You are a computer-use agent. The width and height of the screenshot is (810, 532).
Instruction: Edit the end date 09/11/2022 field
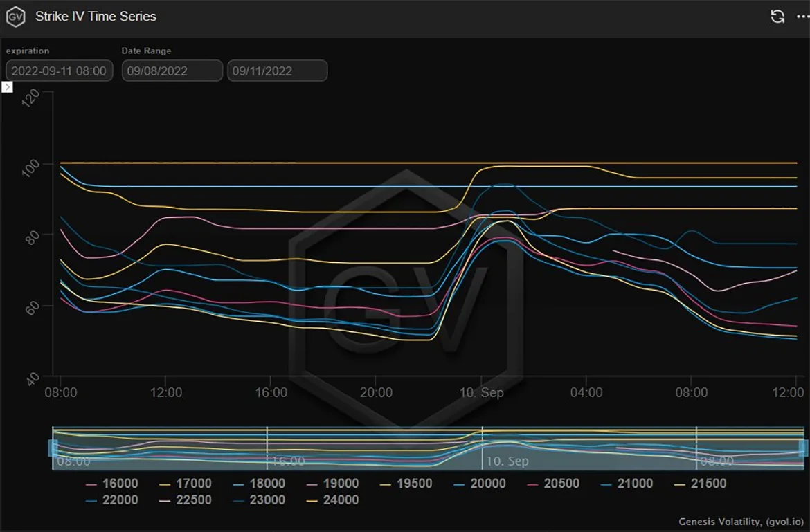click(x=278, y=71)
